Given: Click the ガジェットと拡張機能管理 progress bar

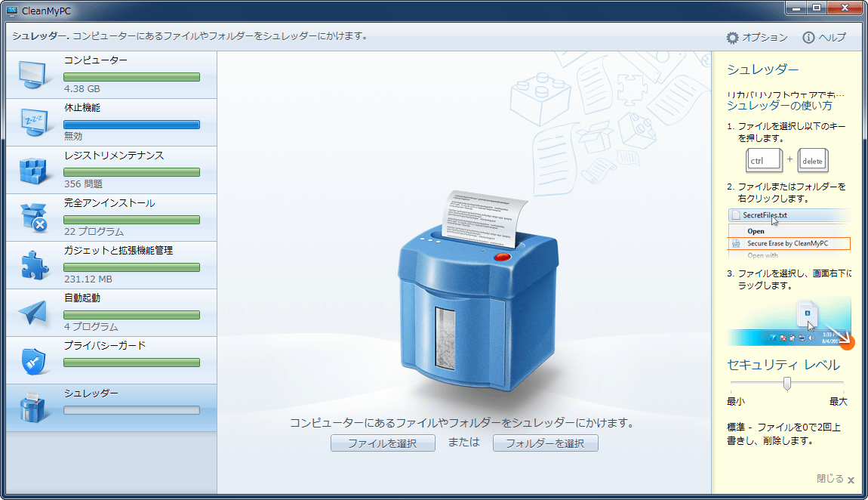Looking at the screenshot, I should pos(132,267).
